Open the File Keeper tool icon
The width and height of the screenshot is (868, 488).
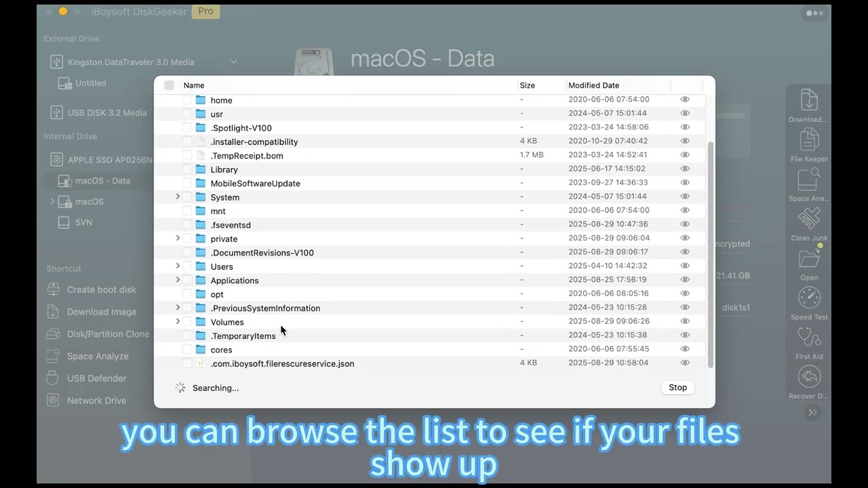point(808,139)
